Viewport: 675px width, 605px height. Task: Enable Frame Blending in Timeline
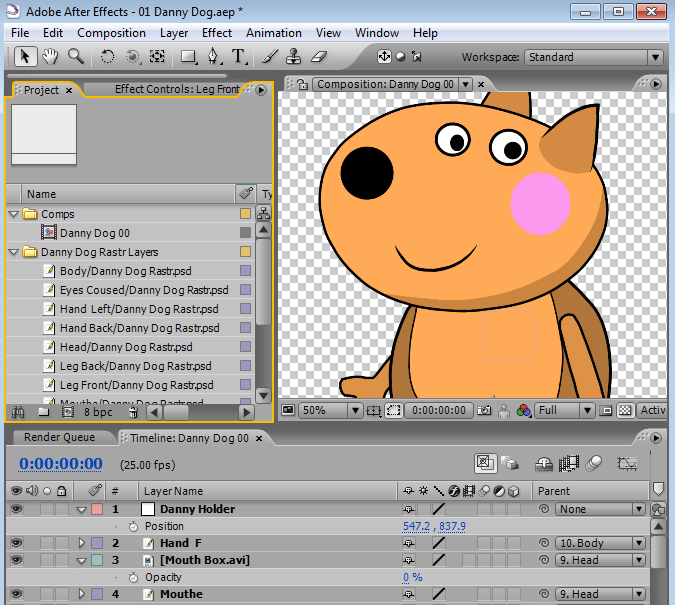(569, 464)
